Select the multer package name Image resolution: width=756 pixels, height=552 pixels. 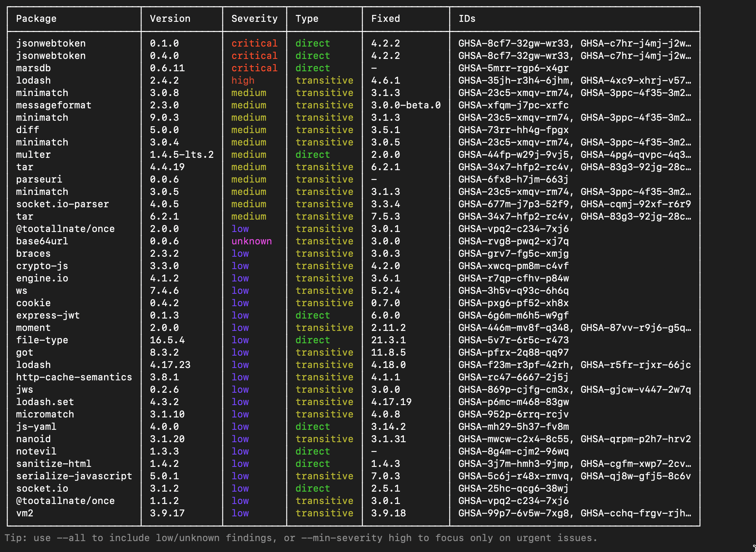[x=33, y=155]
